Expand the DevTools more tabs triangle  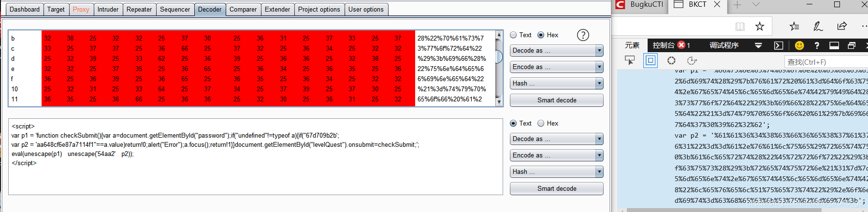(x=758, y=45)
